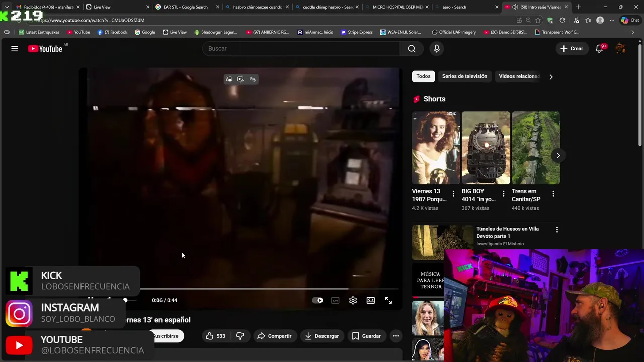Dislike the video
The width and height of the screenshot is (644, 362).
click(240, 336)
